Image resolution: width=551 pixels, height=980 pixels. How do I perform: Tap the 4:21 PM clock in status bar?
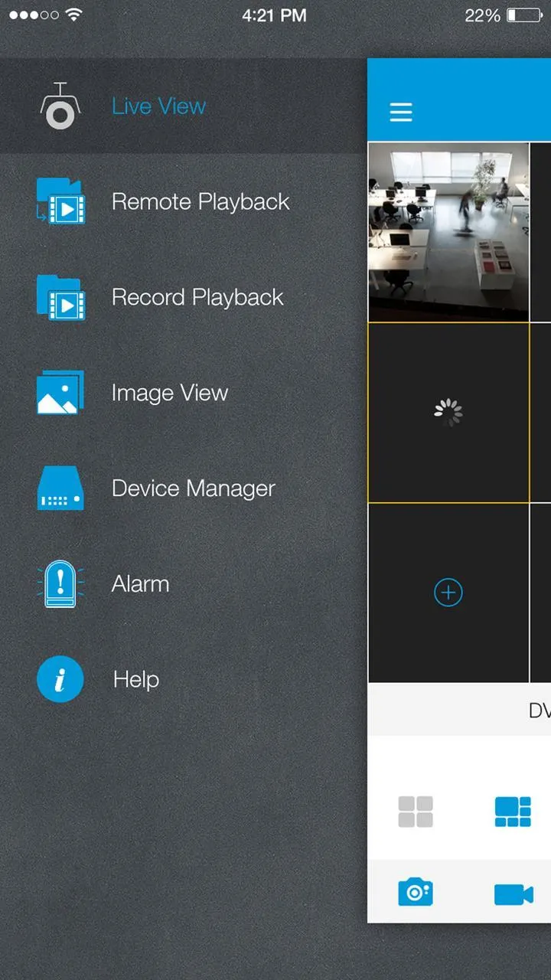(274, 15)
